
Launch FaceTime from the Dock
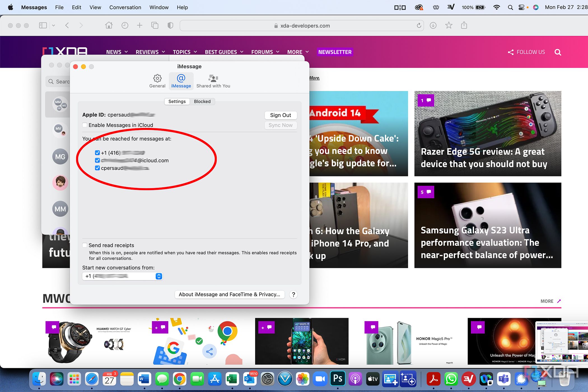(197, 379)
